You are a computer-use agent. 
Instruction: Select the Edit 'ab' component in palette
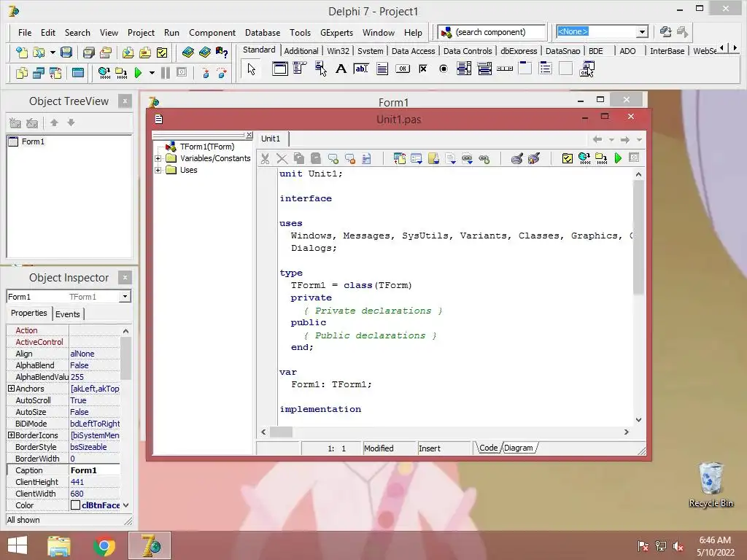click(361, 69)
